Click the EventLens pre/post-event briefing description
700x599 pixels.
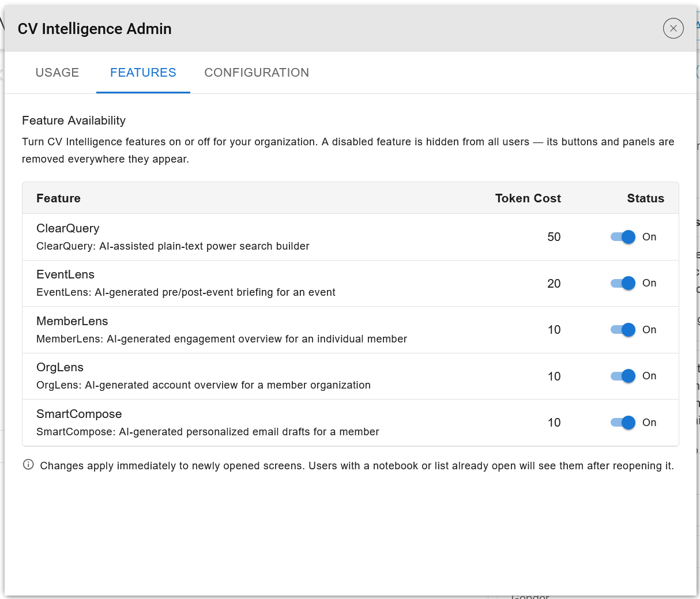click(x=186, y=292)
